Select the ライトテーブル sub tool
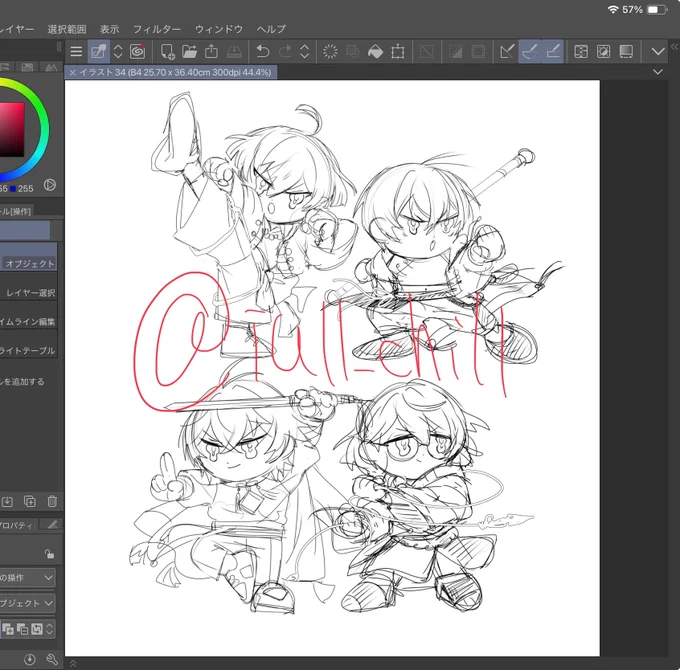 (x=29, y=344)
